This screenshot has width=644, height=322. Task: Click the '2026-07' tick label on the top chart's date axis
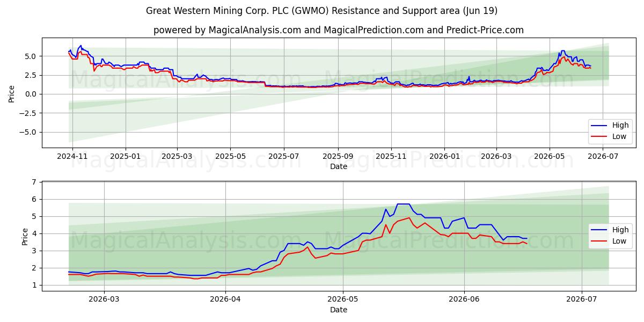coord(603,157)
